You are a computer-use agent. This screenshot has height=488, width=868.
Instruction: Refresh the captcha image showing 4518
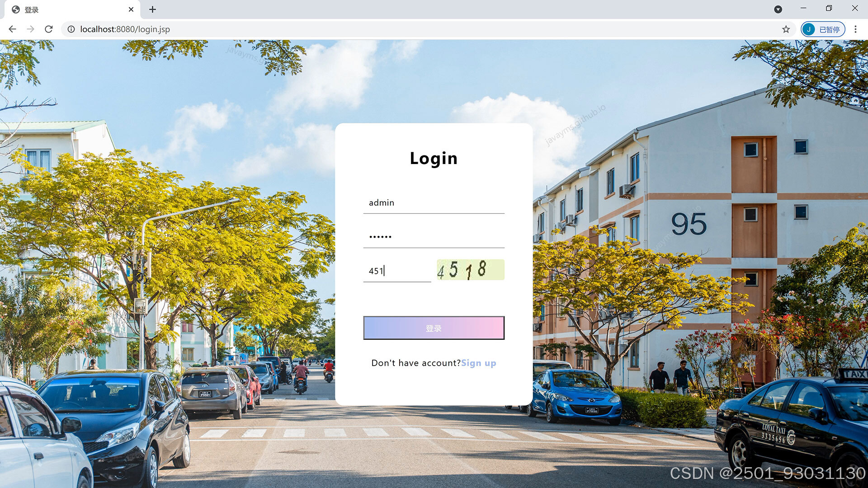pyautogui.click(x=471, y=270)
